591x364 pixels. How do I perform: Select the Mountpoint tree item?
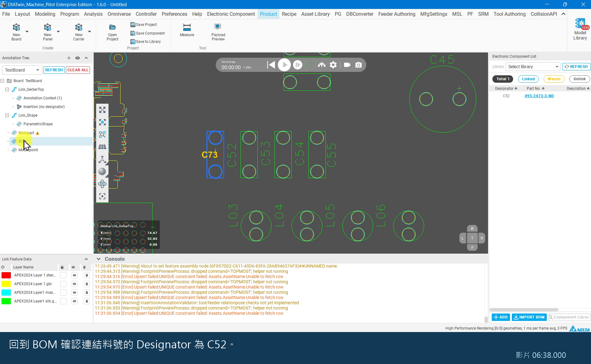pos(28,150)
